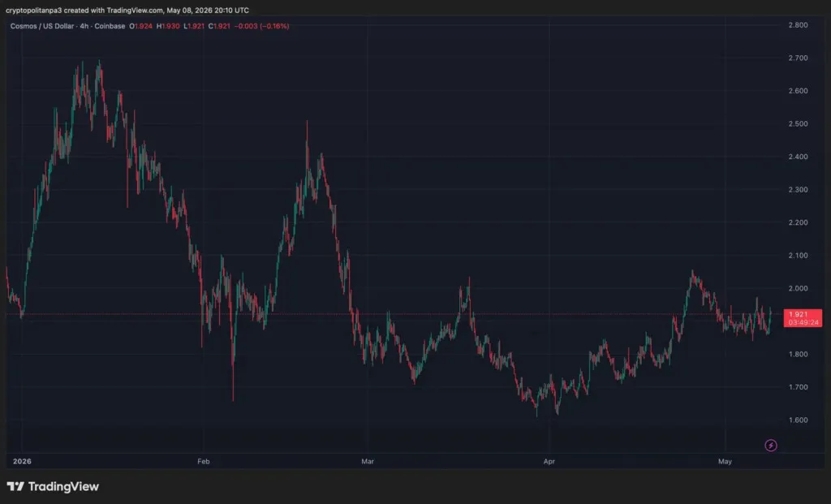The width and height of the screenshot is (831, 504).
Task: Select the Apr marker on time axis
Action: [549, 462]
